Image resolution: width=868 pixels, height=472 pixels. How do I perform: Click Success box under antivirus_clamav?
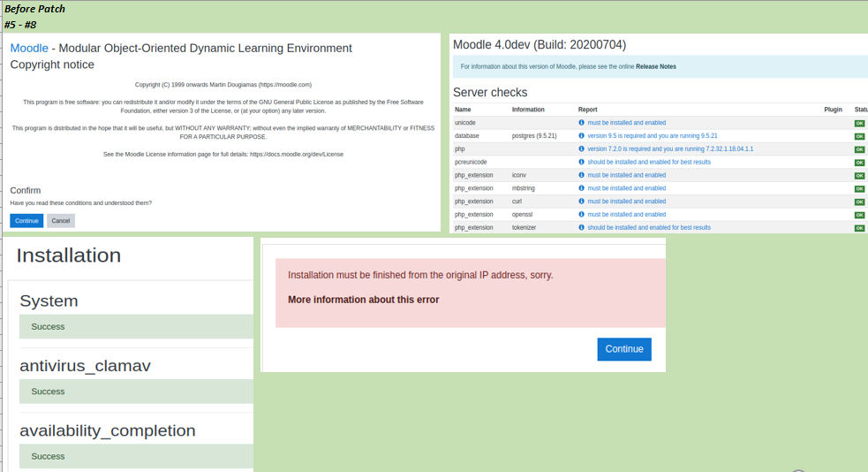136,392
